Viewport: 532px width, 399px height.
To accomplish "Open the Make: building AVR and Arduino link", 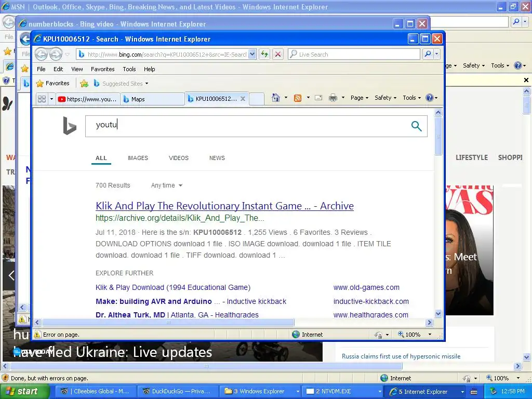I will pyautogui.click(x=191, y=301).
